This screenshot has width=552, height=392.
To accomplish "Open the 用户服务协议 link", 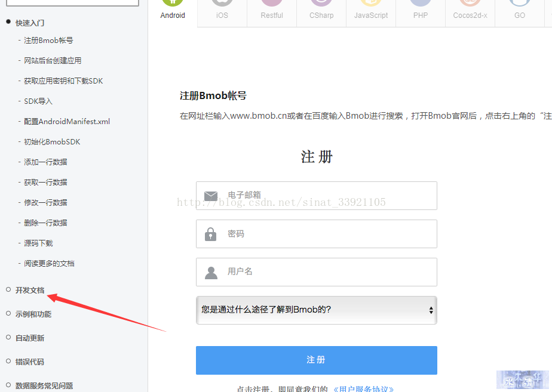I will (363, 389).
